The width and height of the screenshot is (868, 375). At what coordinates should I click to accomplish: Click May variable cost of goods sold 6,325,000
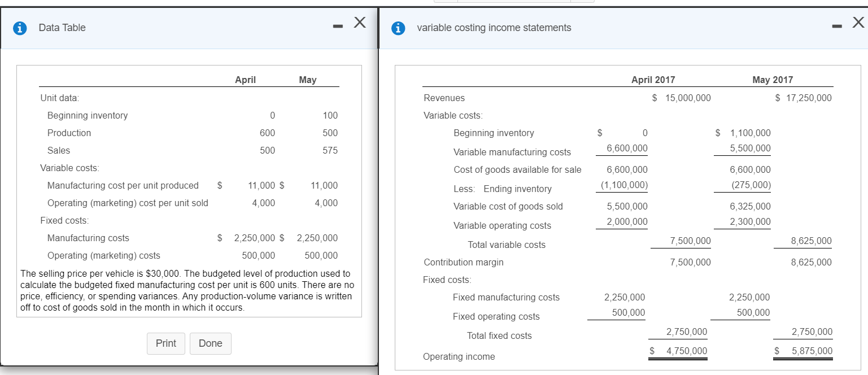750,206
